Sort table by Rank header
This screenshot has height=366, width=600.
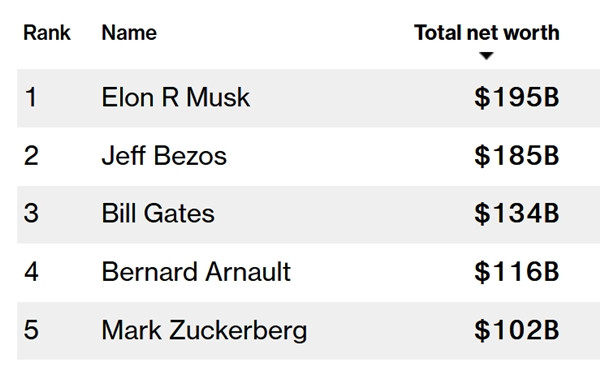[x=47, y=33]
